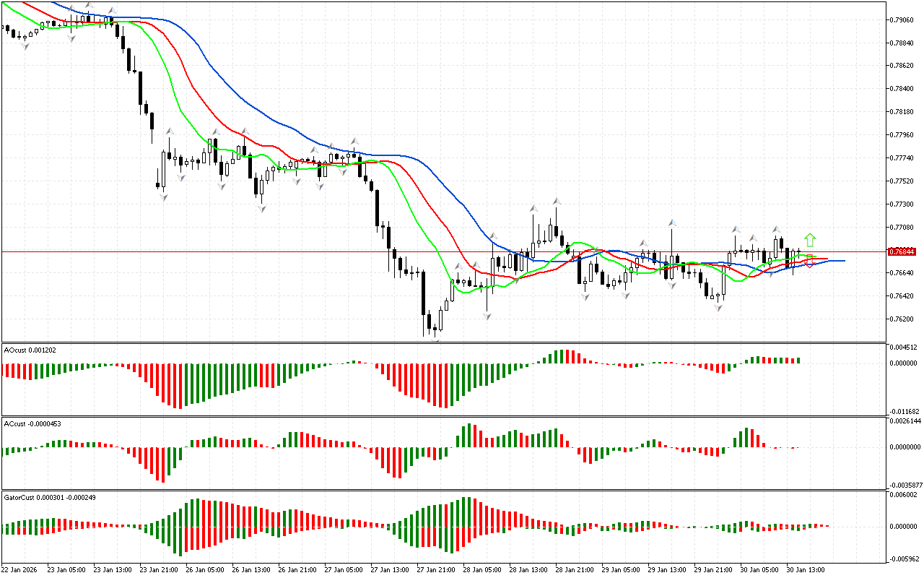The height and width of the screenshot is (578, 924).
Task: Click the 0.79060 price scale label
Action: click(x=904, y=20)
